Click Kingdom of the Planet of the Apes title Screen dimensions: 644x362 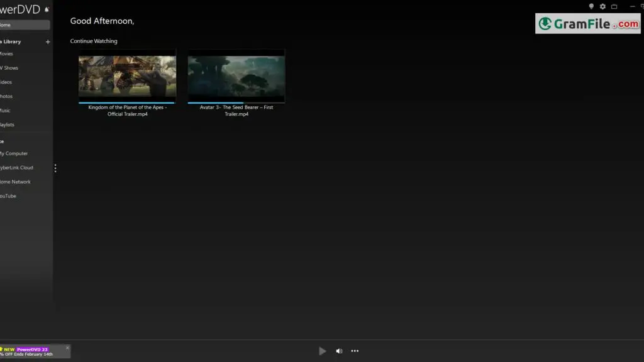point(127,111)
